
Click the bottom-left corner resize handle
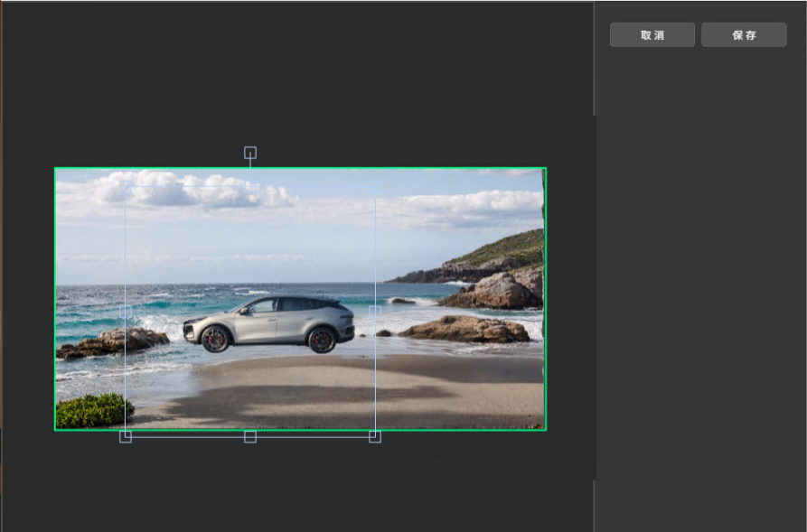126,437
